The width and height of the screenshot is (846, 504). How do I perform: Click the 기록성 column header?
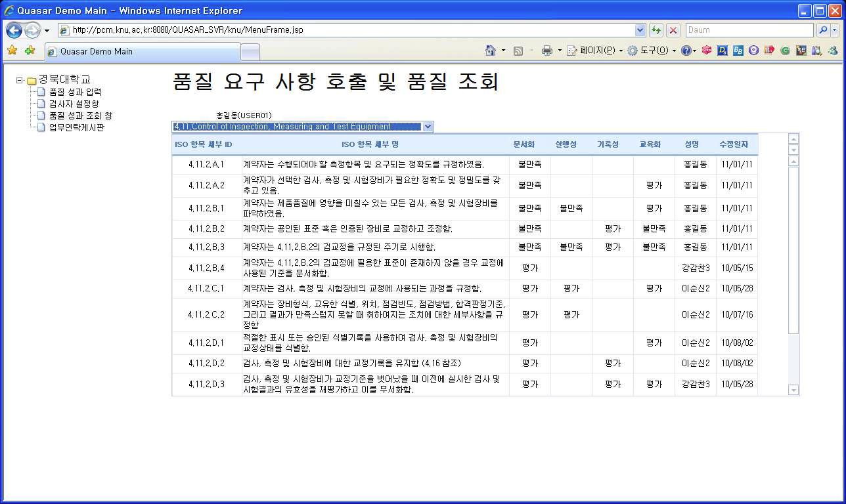pos(608,144)
